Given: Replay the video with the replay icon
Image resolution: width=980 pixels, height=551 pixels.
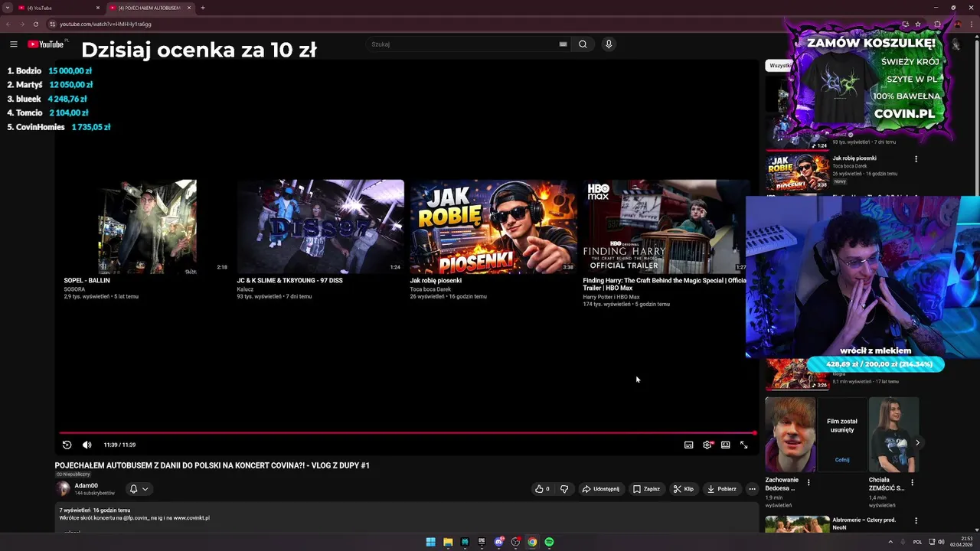Looking at the screenshot, I should tap(67, 445).
